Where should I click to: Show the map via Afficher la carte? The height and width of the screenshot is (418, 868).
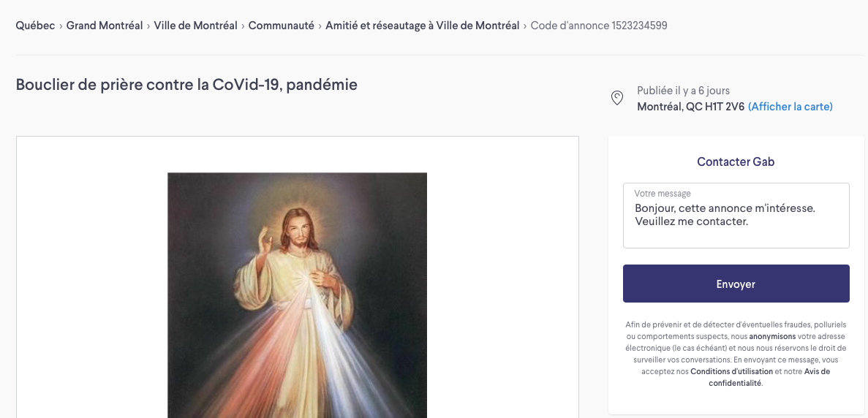[x=790, y=107]
